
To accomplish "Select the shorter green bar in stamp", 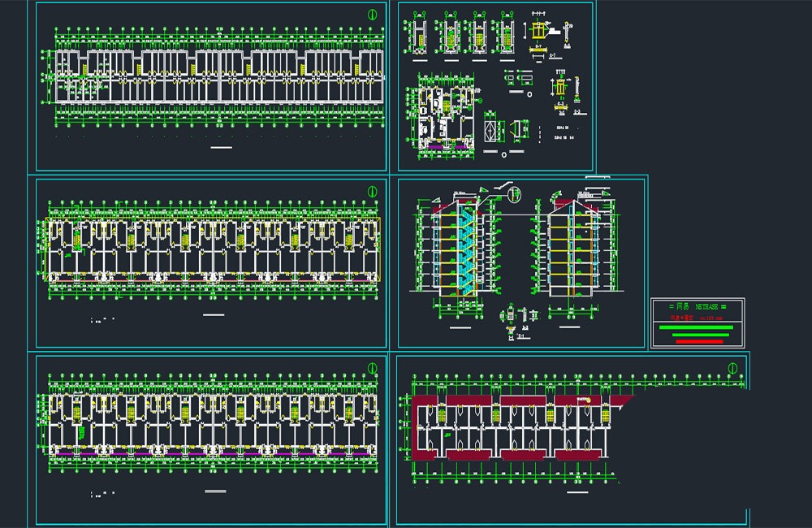I will [700, 335].
